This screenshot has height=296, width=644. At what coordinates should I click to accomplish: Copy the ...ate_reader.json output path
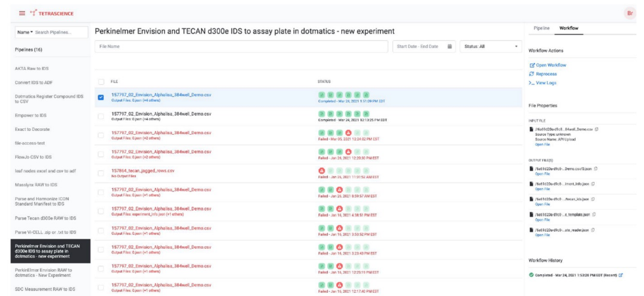click(x=594, y=230)
